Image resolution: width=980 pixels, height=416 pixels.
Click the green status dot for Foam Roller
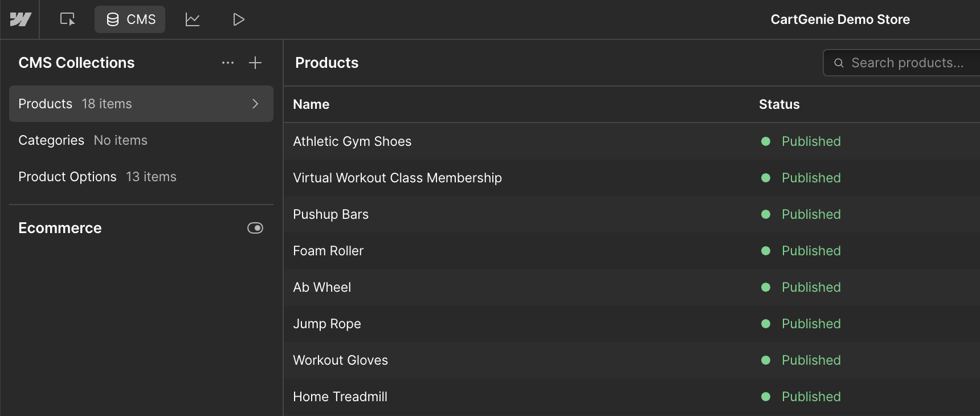click(x=766, y=251)
